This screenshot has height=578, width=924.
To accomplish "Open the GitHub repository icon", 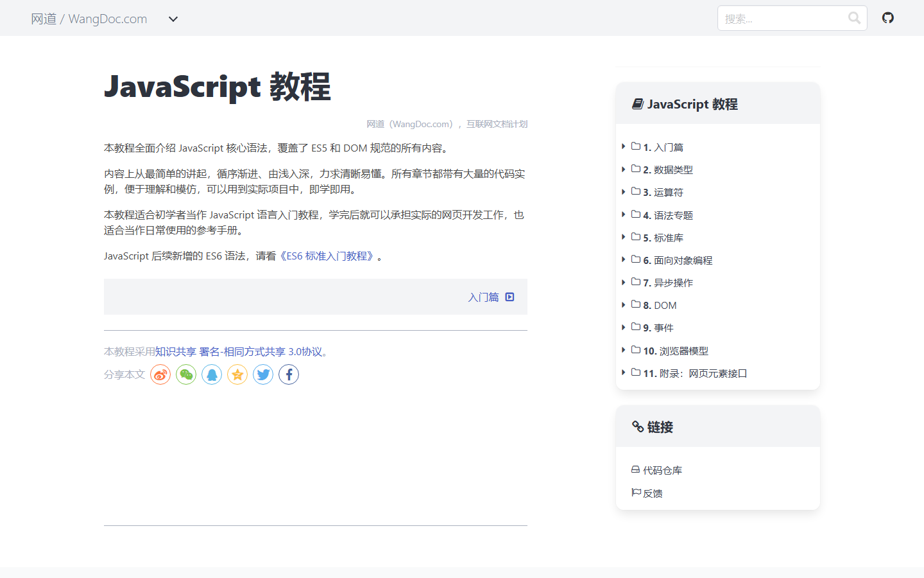I will coord(888,18).
